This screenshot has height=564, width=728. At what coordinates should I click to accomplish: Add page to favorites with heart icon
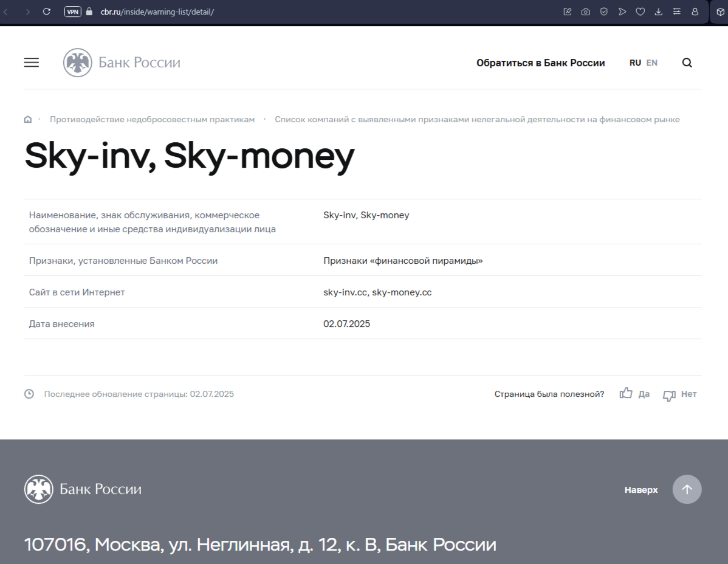640,12
